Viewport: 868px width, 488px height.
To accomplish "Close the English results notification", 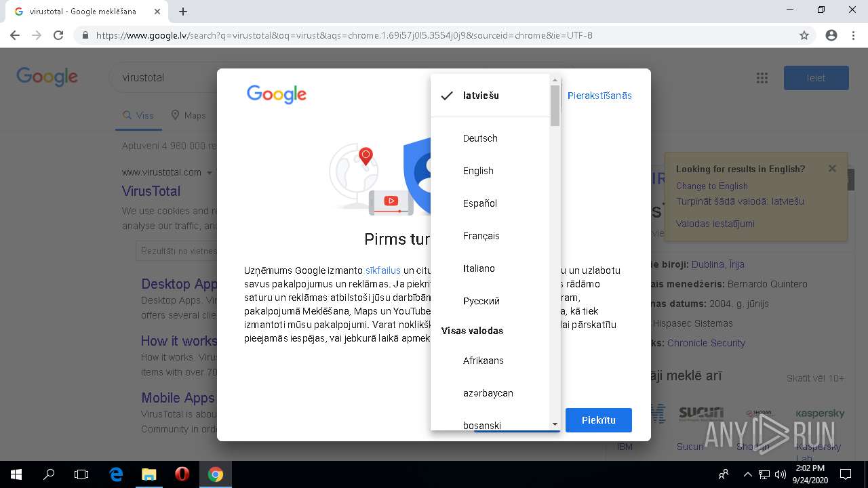I will coord(832,169).
